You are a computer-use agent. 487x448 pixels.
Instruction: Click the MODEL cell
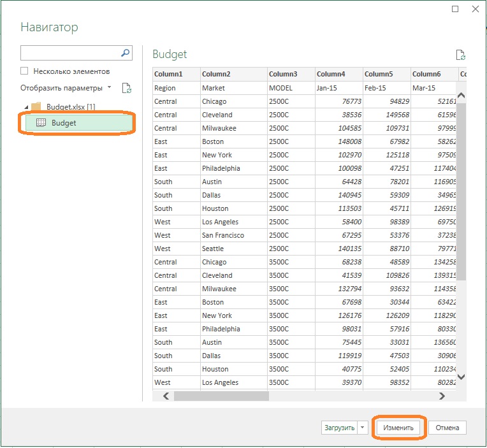(291, 88)
